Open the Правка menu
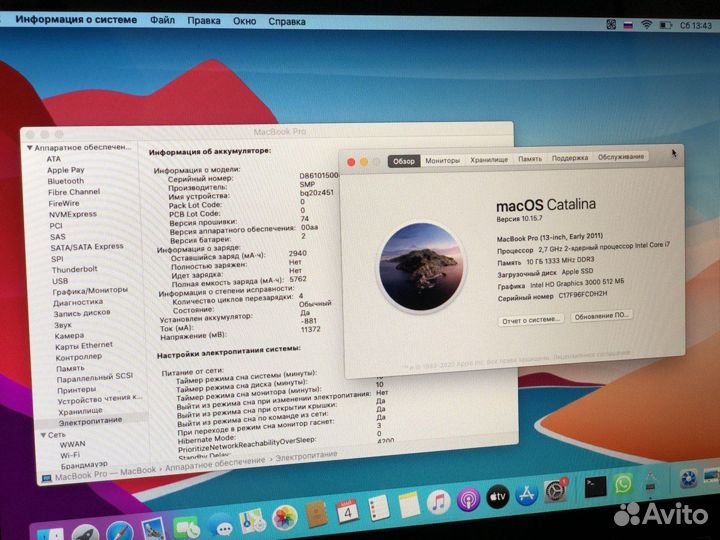 204,21
